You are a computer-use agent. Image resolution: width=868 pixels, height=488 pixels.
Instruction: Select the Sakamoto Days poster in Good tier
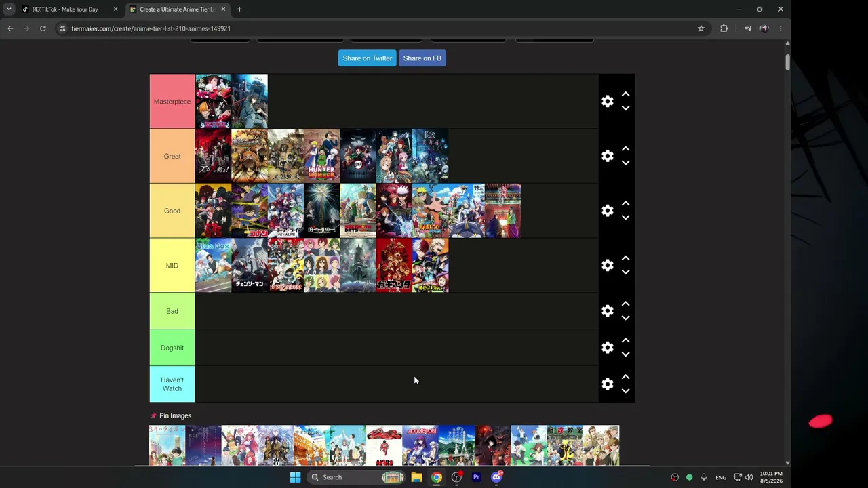[x=358, y=211]
